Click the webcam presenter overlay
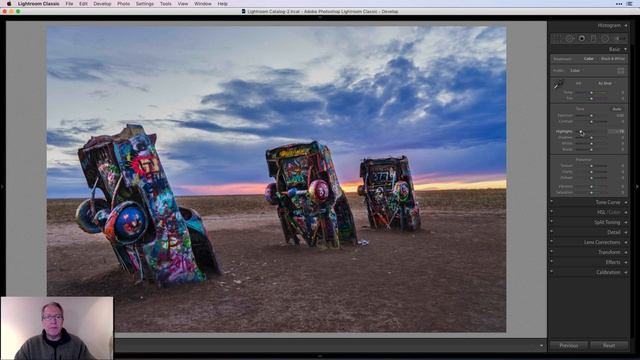 point(57,328)
